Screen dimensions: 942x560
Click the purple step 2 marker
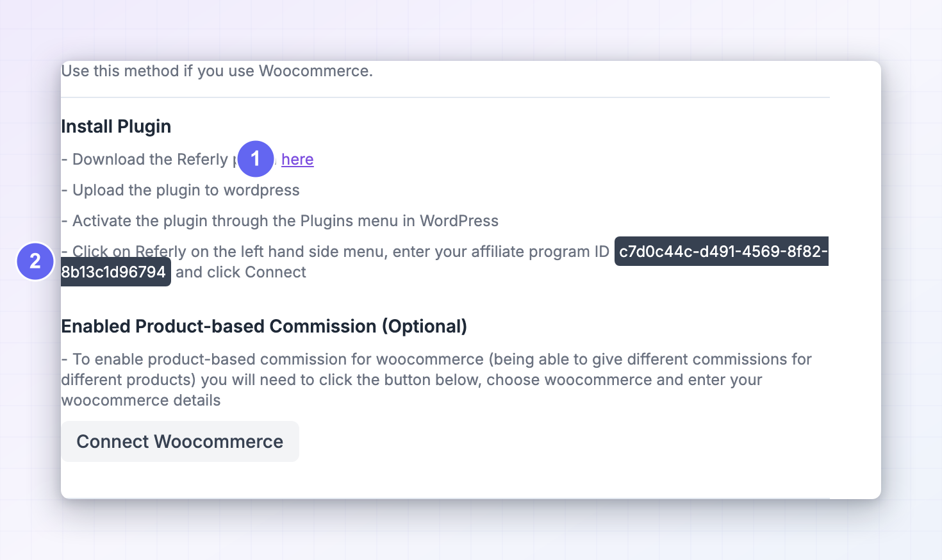(x=35, y=261)
